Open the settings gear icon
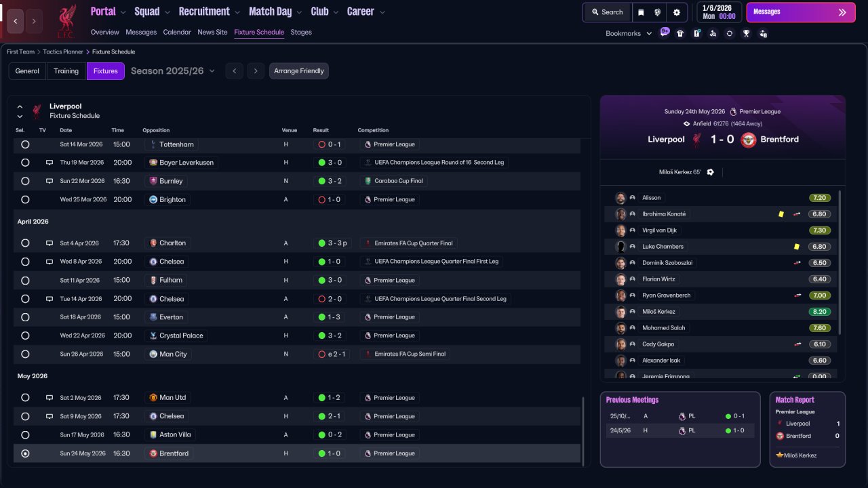The height and width of the screenshot is (488, 868). coord(676,12)
